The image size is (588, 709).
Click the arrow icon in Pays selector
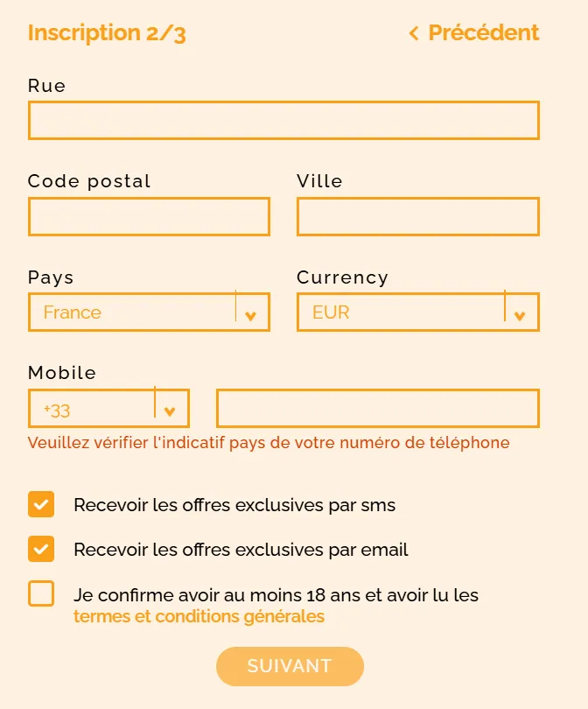pos(251,315)
